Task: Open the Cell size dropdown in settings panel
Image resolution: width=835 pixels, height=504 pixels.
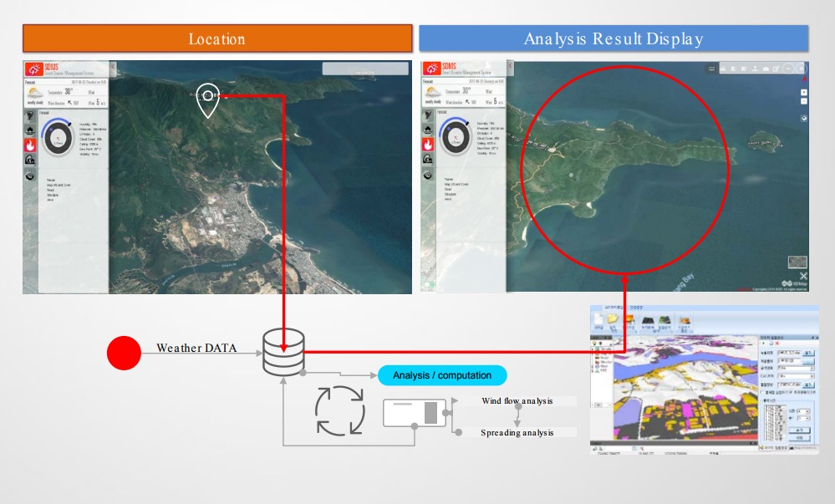Action: point(795,375)
